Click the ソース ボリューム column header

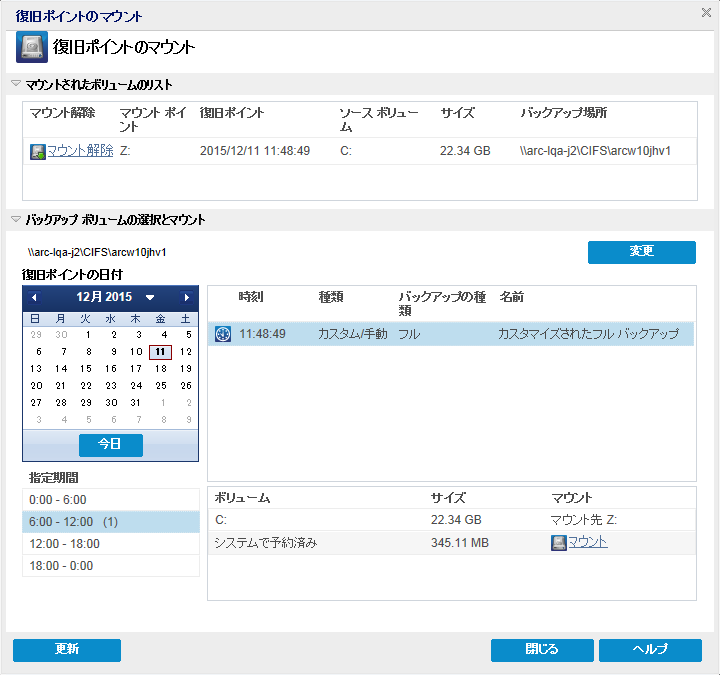379,119
